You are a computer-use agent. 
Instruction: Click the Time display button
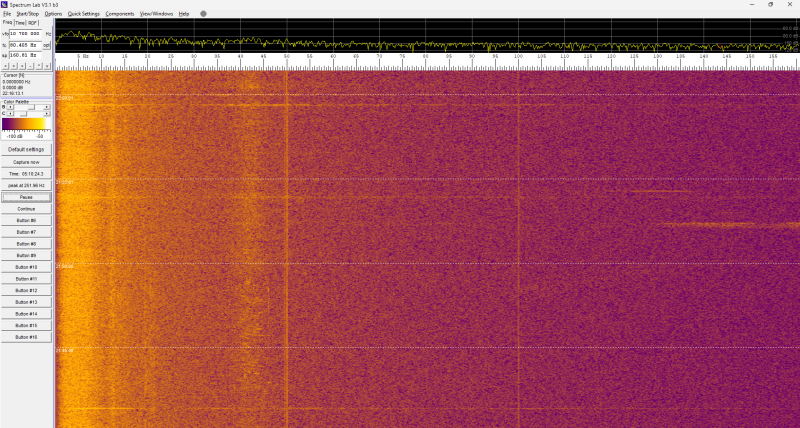click(x=26, y=174)
